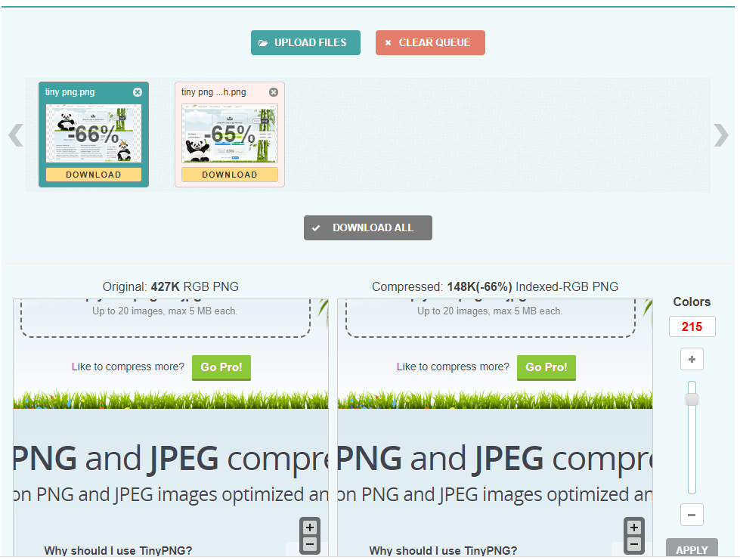Image resolution: width=740 pixels, height=560 pixels.
Task: Click the 'Original: 427K RGB PNG' label
Action: 170,287
